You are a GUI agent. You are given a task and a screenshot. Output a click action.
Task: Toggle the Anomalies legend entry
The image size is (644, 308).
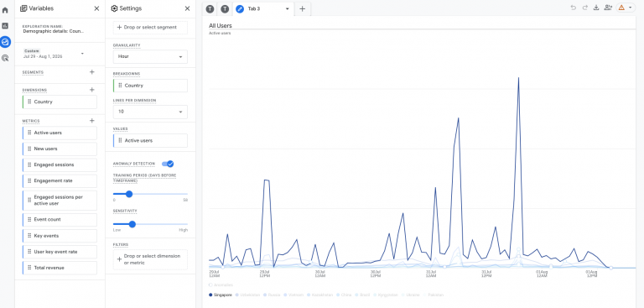pyautogui.click(x=221, y=285)
